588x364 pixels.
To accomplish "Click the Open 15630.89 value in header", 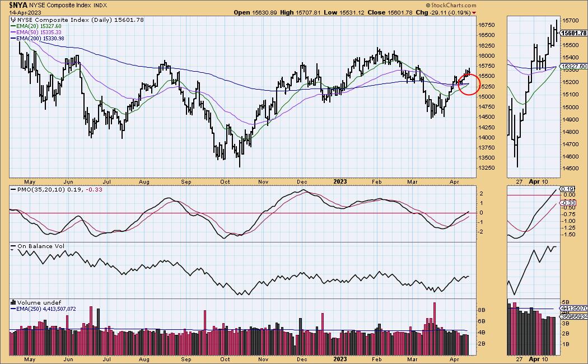I will coord(255,12).
